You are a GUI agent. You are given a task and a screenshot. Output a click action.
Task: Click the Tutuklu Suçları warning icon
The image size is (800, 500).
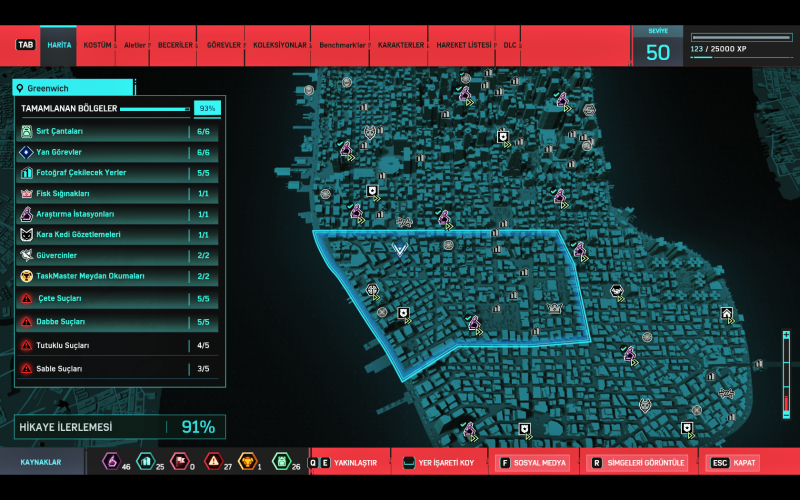point(27,345)
